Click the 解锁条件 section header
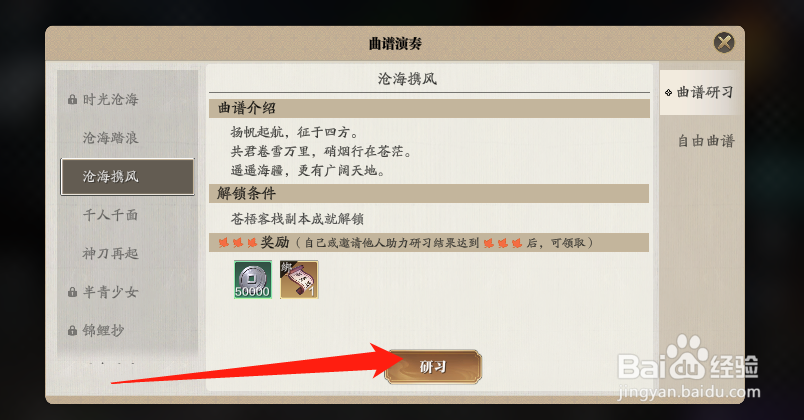Viewport: 804px width, 420px height. 429,193
